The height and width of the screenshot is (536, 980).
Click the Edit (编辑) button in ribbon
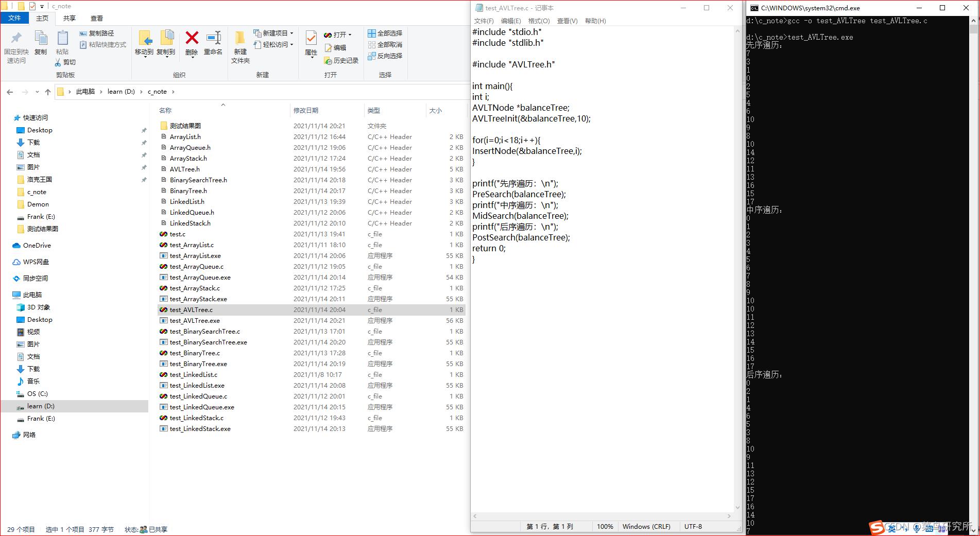point(335,48)
